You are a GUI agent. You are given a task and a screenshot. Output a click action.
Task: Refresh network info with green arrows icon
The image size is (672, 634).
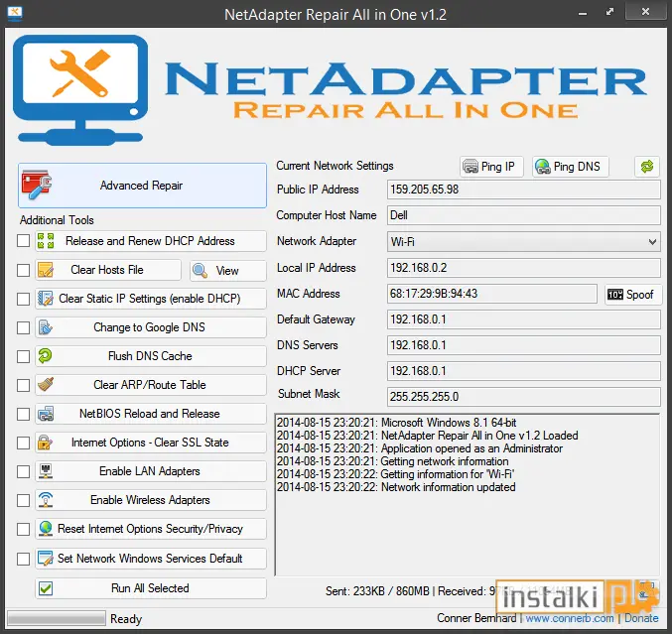[x=647, y=167]
